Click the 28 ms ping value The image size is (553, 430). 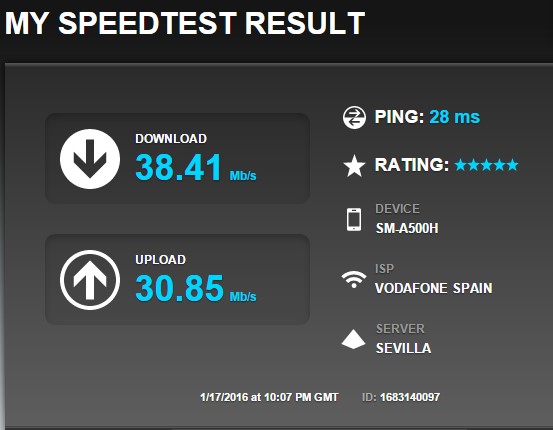click(x=455, y=117)
